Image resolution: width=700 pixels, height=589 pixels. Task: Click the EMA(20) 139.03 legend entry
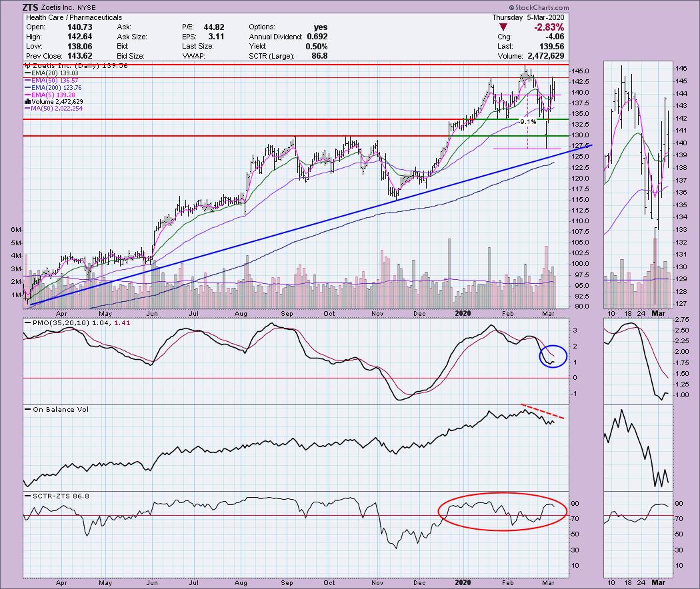click(x=52, y=73)
